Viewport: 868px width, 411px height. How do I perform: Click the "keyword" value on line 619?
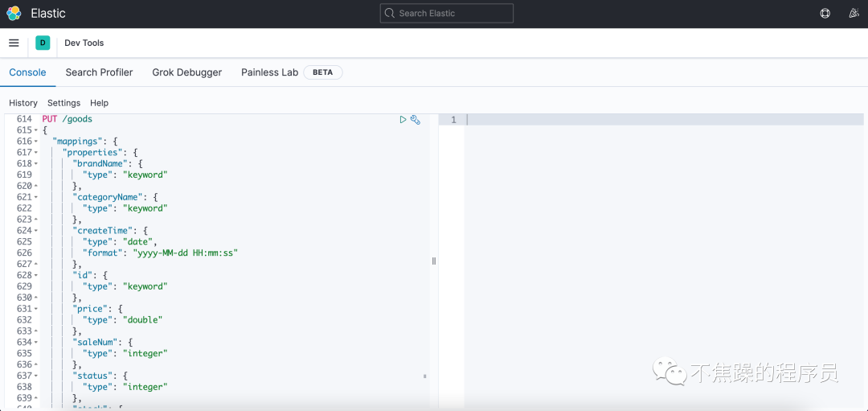pyautogui.click(x=145, y=175)
